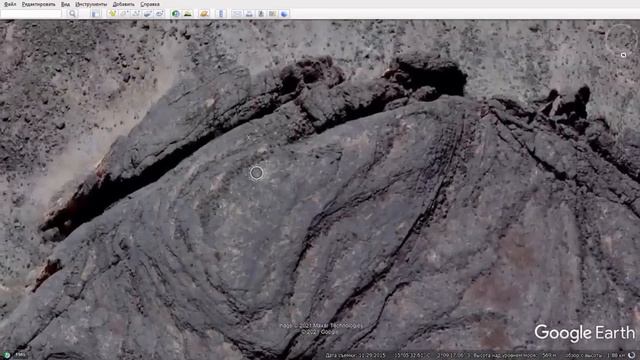
Task: Click the Save Image icon
Action: pyautogui.click(x=261, y=13)
